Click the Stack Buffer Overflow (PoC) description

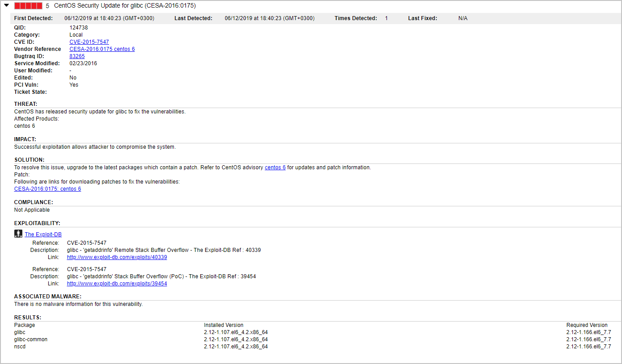[x=162, y=276]
